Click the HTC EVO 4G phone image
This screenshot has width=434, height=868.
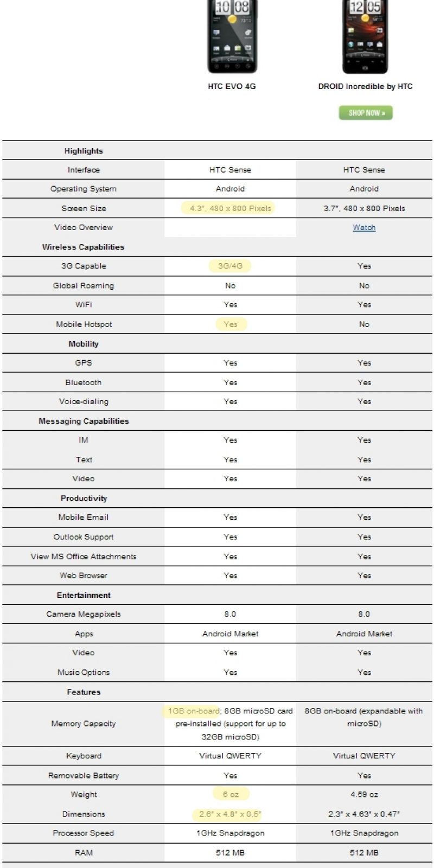[x=232, y=36]
